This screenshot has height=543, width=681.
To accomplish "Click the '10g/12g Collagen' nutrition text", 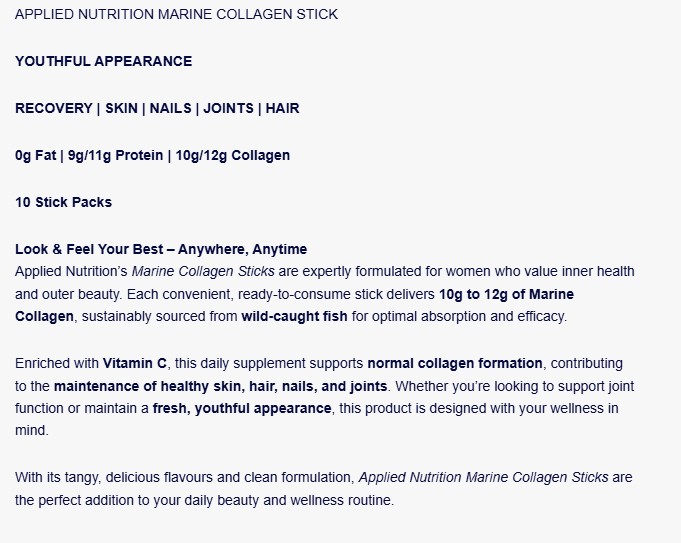I will pyautogui.click(x=232, y=155).
